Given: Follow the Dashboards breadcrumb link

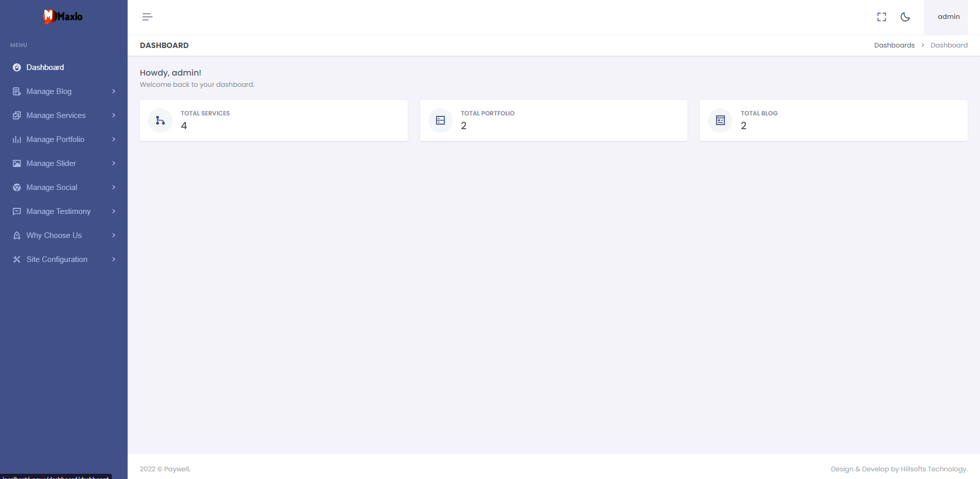Looking at the screenshot, I should 894,45.
